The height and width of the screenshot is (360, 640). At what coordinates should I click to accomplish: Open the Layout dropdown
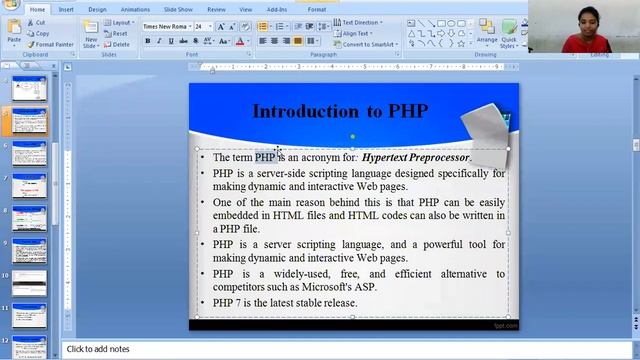pos(119,22)
